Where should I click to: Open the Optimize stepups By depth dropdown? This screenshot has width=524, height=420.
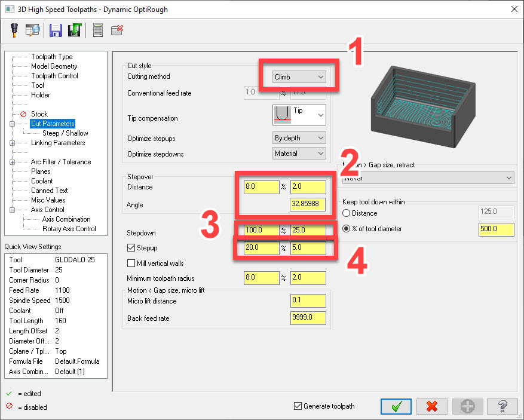click(x=299, y=138)
